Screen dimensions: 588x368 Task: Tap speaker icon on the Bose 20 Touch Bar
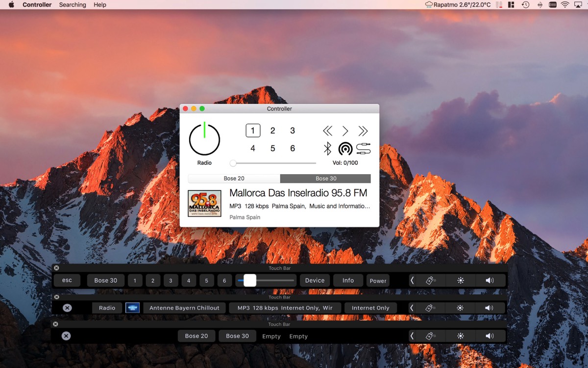(490, 336)
